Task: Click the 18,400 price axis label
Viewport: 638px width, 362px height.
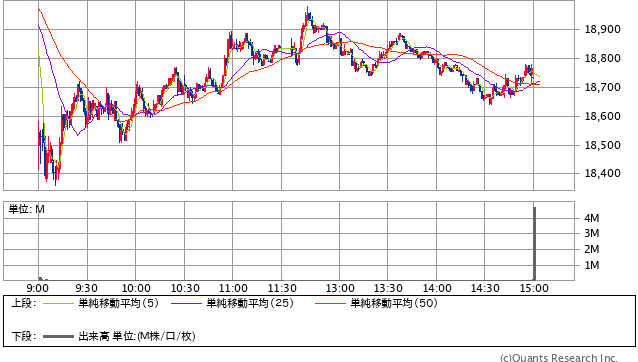Action: (603, 174)
